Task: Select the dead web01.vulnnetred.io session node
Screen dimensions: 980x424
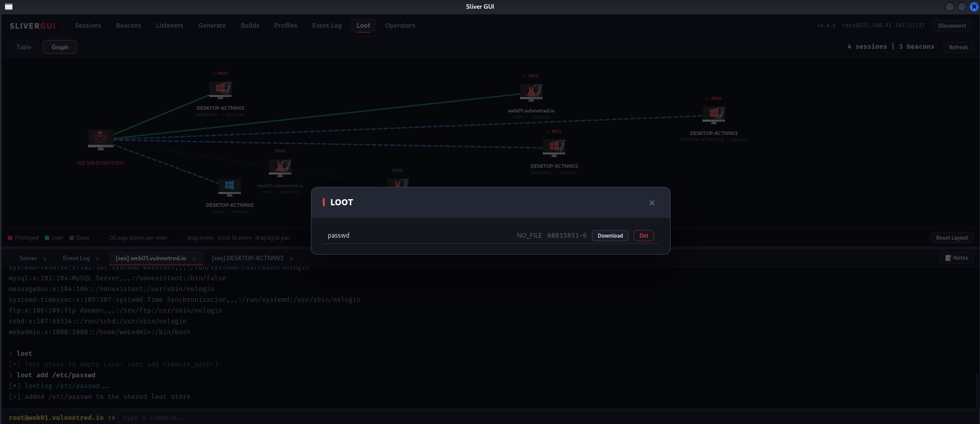Action: tap(280, 167)
